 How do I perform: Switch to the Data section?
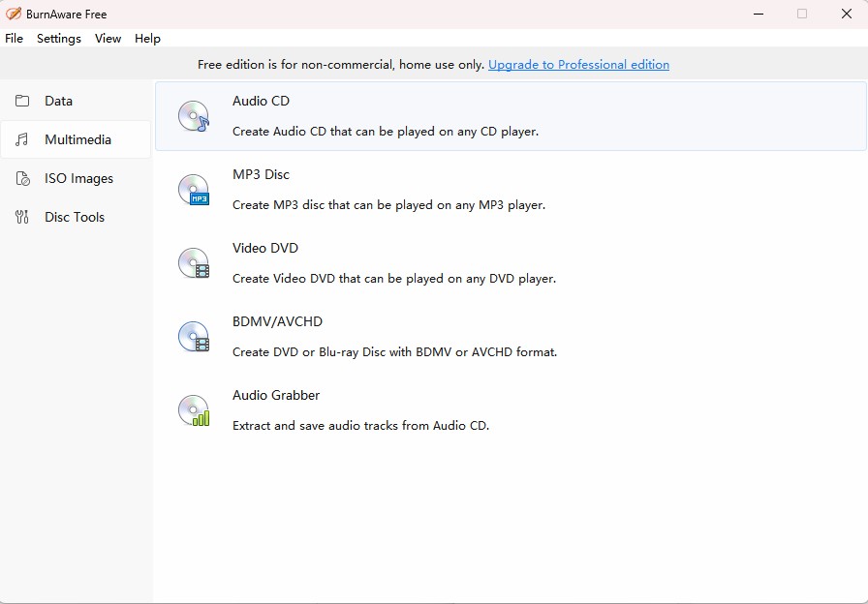[x=59, y=101]
